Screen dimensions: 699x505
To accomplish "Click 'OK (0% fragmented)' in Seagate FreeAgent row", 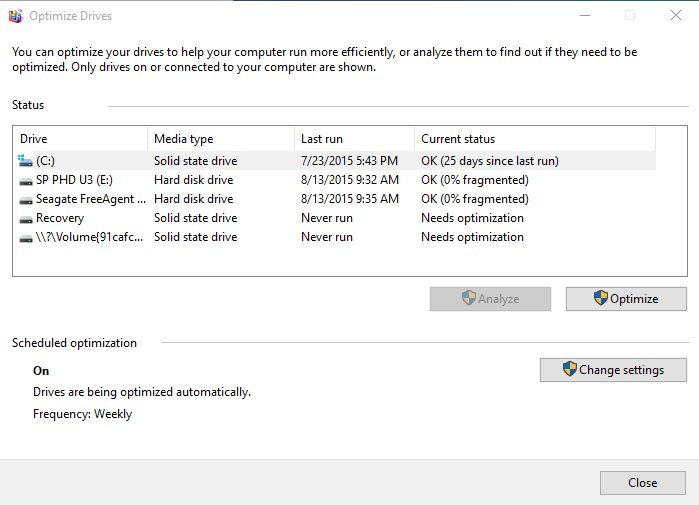I will pos(475,199).
